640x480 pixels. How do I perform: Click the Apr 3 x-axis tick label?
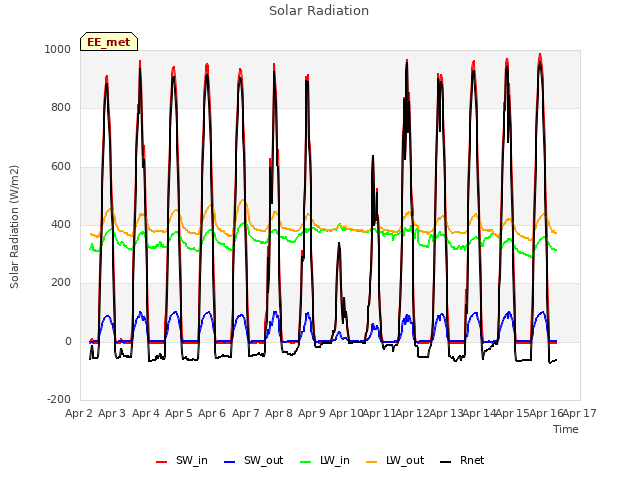click(112, 413)
